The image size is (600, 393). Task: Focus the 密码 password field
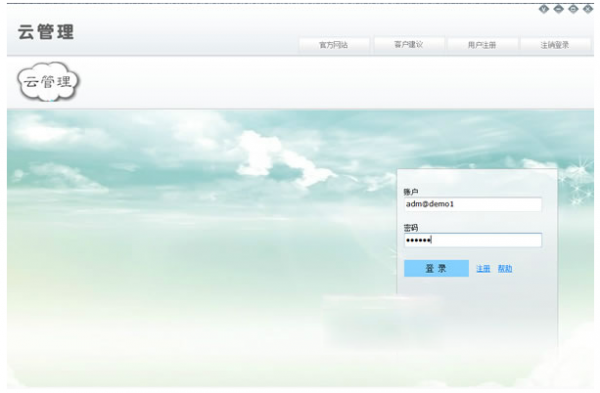[473, 240]
